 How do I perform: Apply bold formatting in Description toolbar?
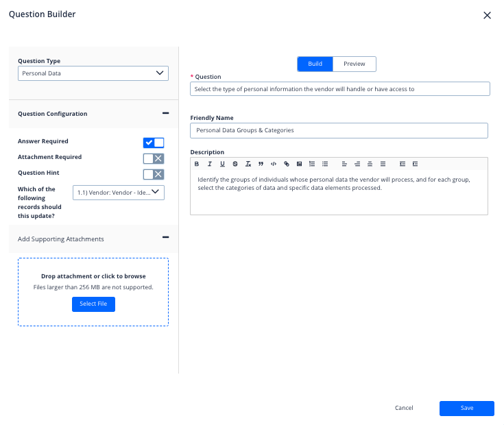tap(197, 164)
